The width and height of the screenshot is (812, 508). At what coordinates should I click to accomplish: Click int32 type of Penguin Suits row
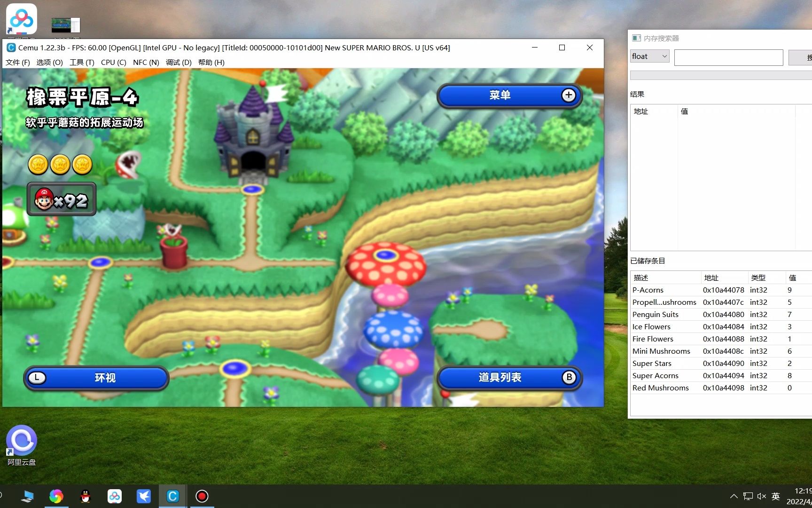[758, 315]
